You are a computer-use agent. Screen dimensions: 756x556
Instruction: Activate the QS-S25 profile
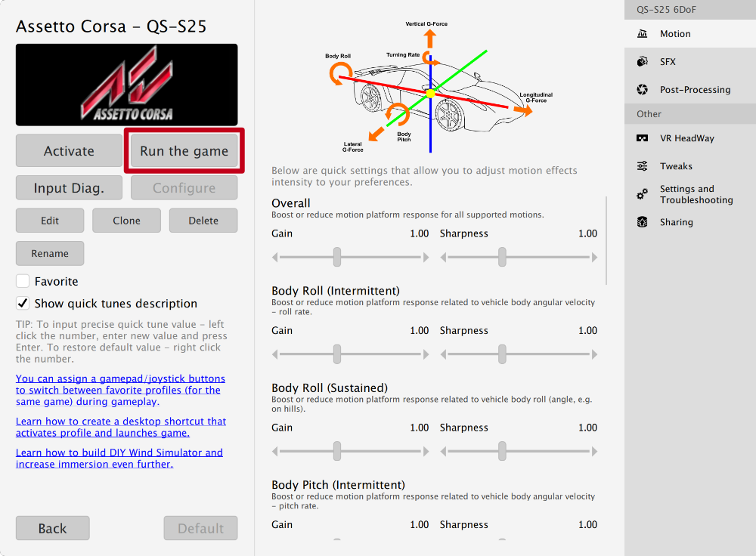[x=69, y=151]
